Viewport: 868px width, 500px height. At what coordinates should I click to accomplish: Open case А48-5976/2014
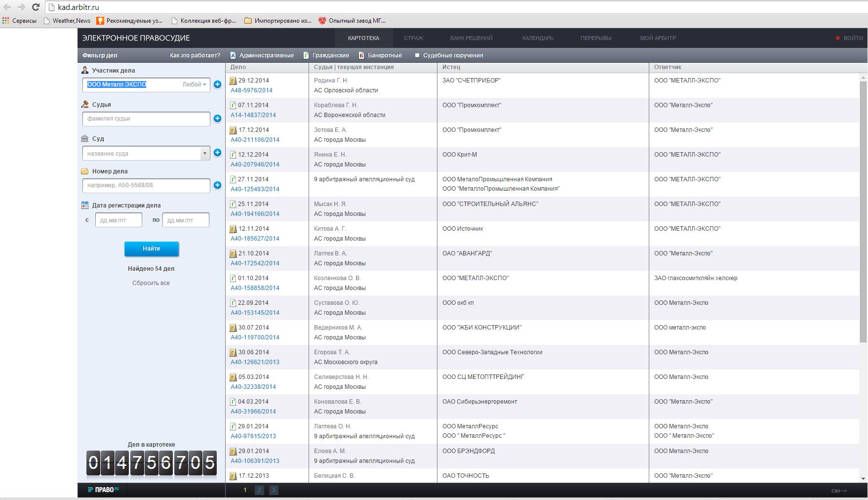pos(251,90)
